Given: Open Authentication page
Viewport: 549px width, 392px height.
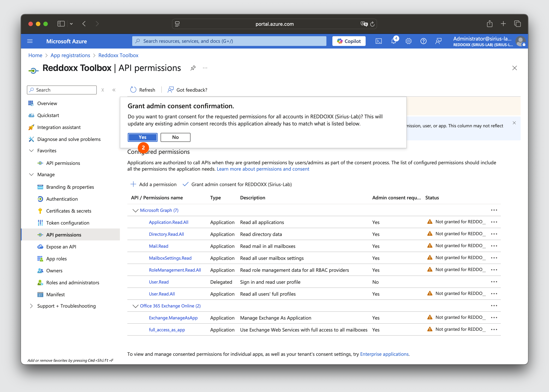Looking at the screenshot, I should coord(62,199).
